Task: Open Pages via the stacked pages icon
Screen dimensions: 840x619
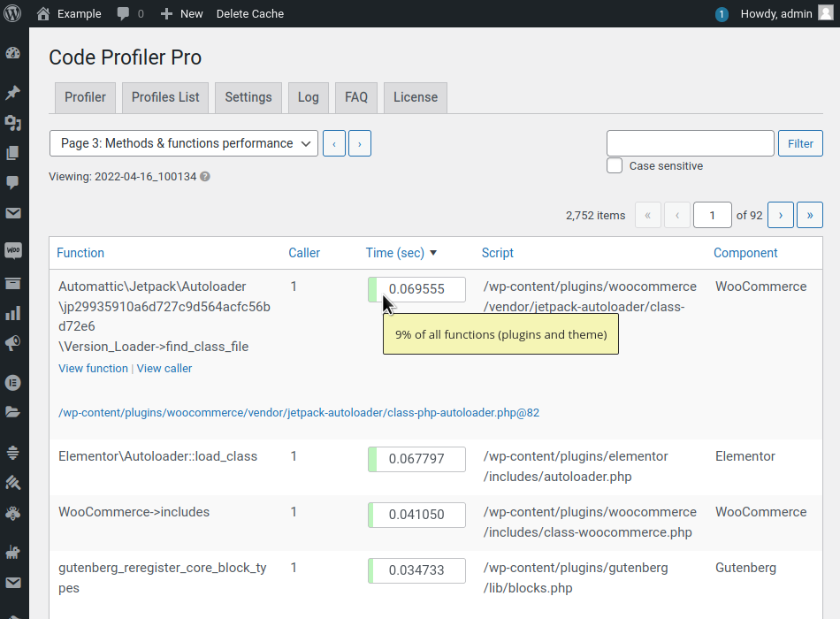Action: coord(13,153)
